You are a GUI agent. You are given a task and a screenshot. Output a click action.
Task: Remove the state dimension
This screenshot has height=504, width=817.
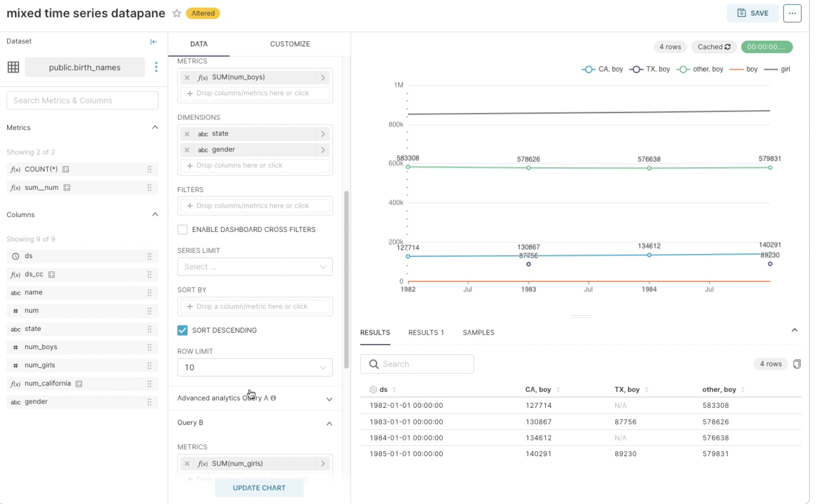tap(187, 134)
